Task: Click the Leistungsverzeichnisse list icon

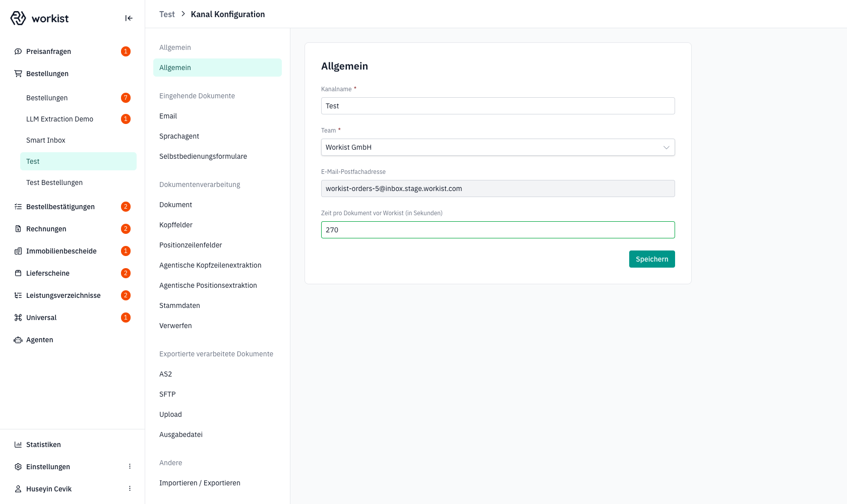Action: pyautogui.click(x=18, y=295)
